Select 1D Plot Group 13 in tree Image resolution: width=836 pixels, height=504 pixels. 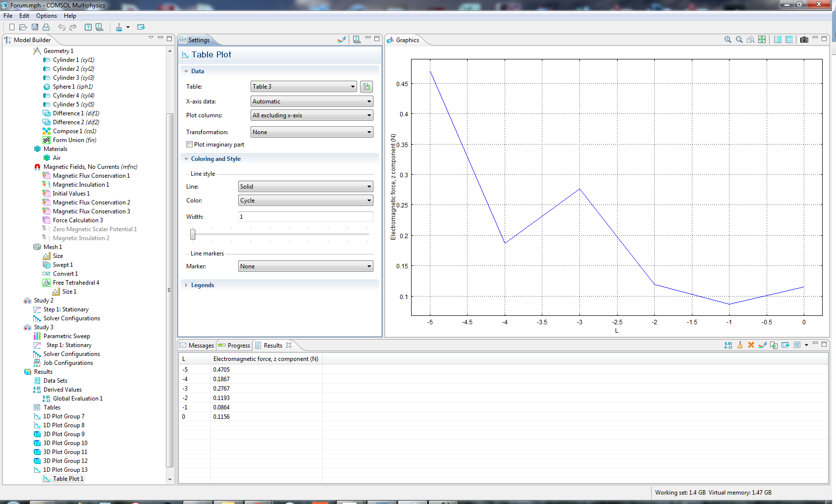pyautogui.click(x=65, y=470)
